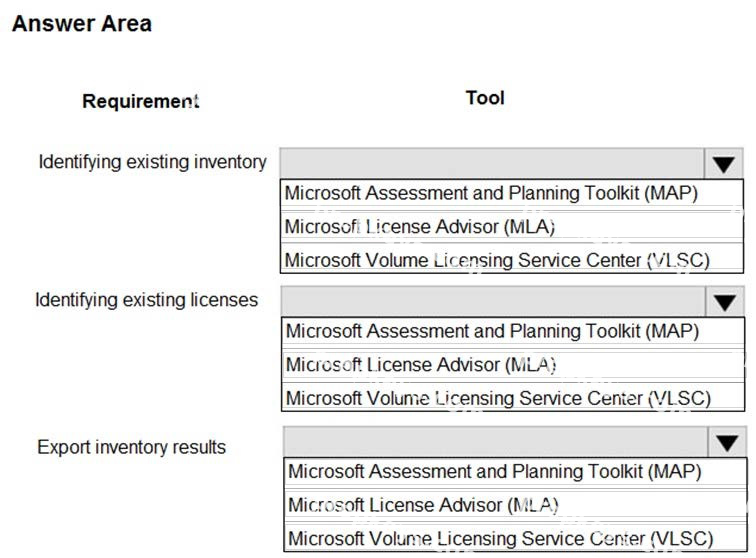Screen dimensions: 756x558
Task: Click the Export inventory results label
Action: [x=132, y=447]
